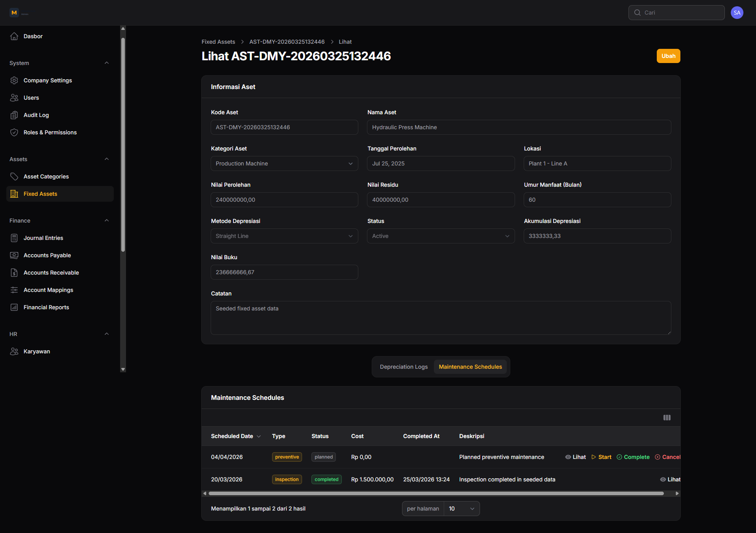
Task: Click Roles & Permissions shield icon
Action: (14, 132)
